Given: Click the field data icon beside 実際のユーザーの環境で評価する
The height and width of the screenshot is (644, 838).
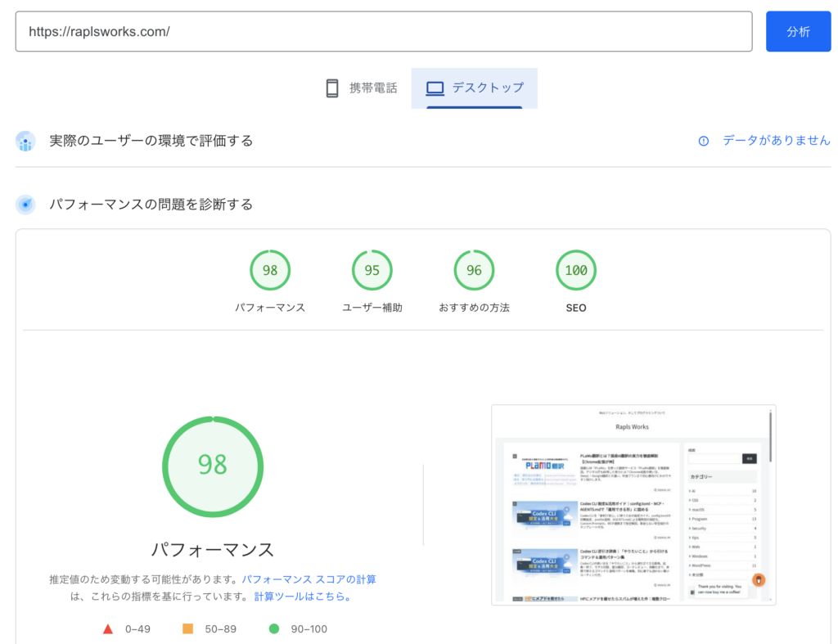Looking at the screenshot, I should (x=25, y=141).
